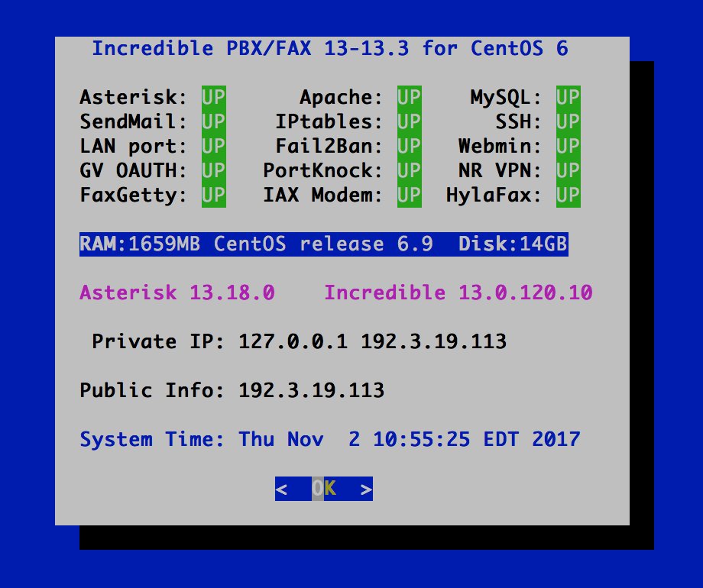Click the private address "127.0.0.1"
Screen dimensions: 703x588
[293, 342]
